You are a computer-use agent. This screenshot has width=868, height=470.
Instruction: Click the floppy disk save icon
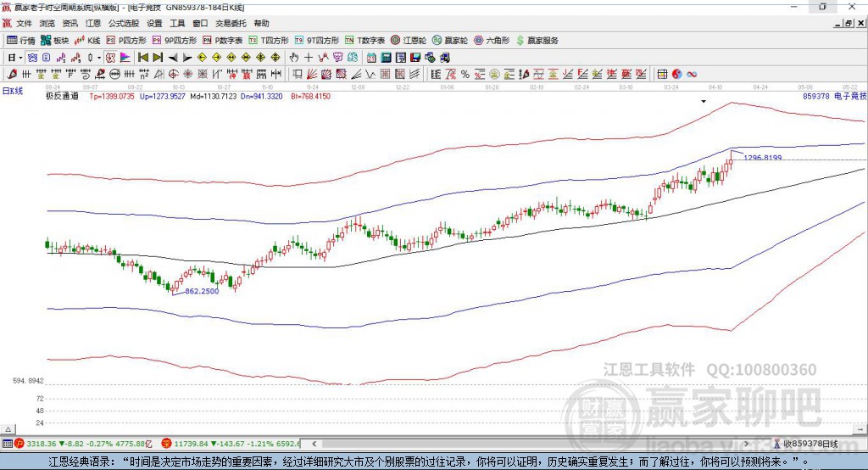(x=415, y=58)
